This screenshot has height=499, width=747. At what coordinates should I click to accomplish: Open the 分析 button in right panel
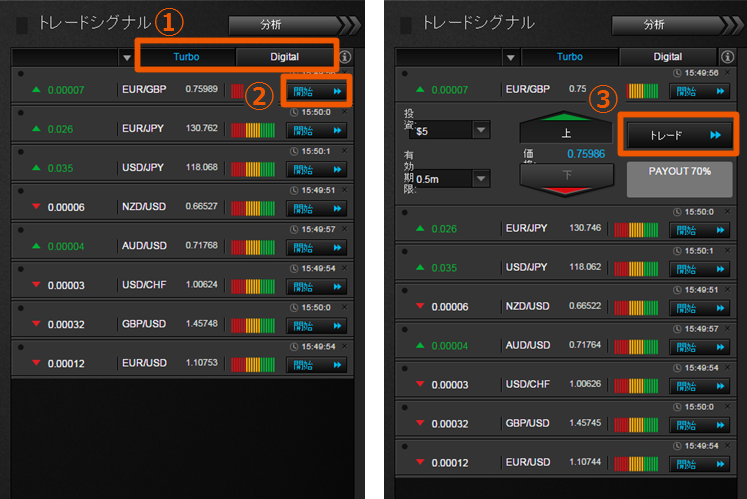676,25
